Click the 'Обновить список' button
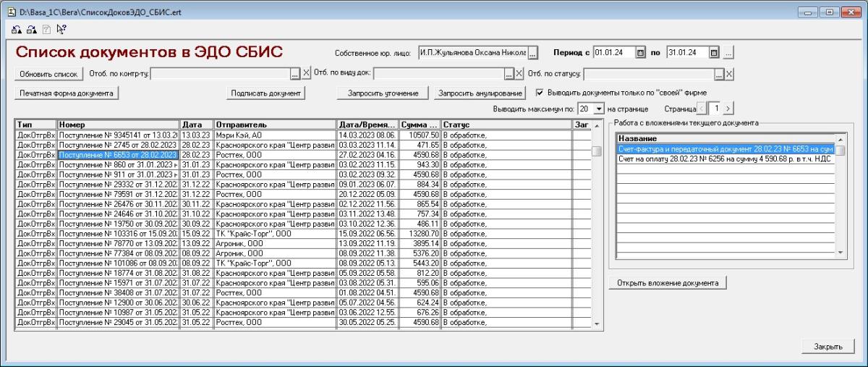This screenshot has height=367, width=868. click(x=48, y=74)
